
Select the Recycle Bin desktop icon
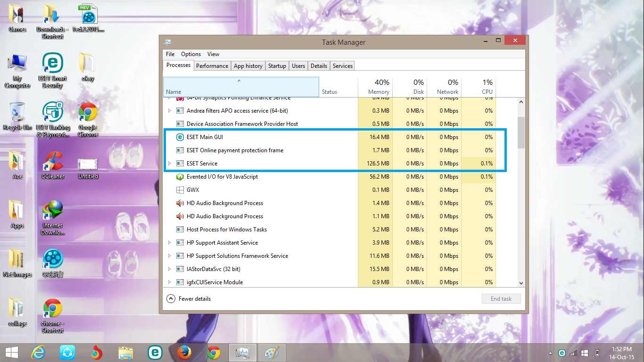[17, 116]
